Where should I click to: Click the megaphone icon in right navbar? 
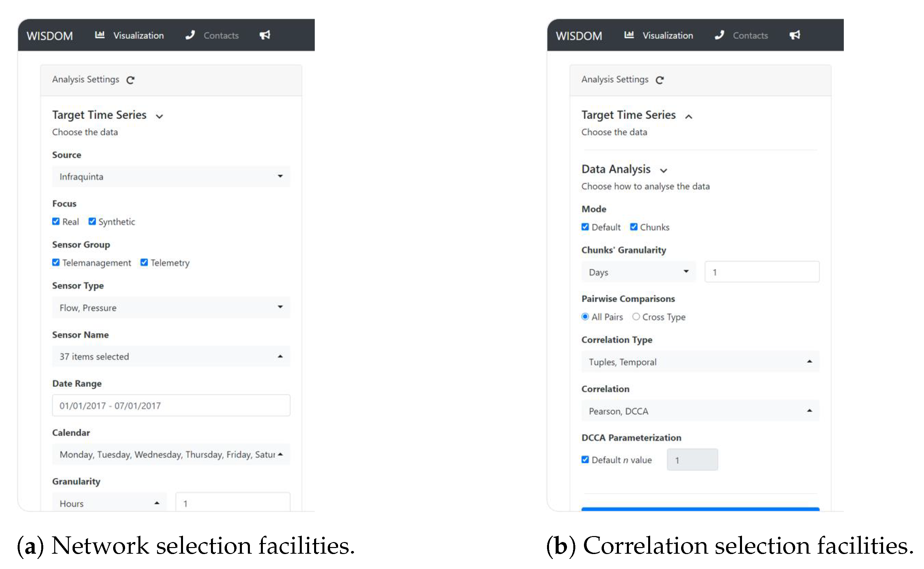795,35
